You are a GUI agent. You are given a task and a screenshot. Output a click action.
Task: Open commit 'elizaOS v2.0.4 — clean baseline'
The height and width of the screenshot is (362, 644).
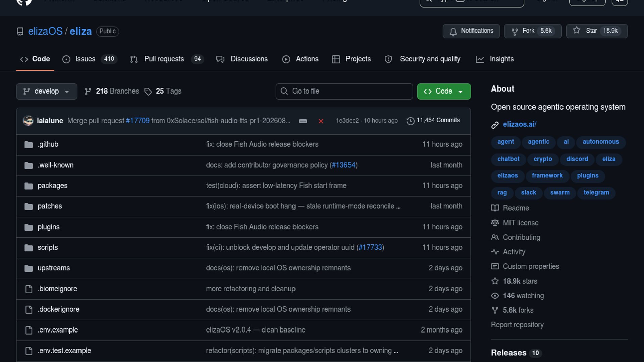click(256, 330)
